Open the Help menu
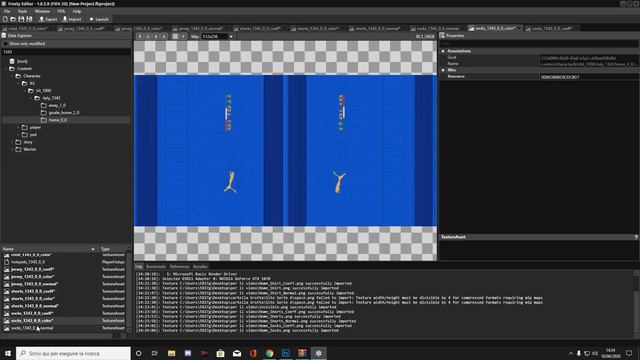This screenshot has width=640, height=360. click(x=77, y=11)
